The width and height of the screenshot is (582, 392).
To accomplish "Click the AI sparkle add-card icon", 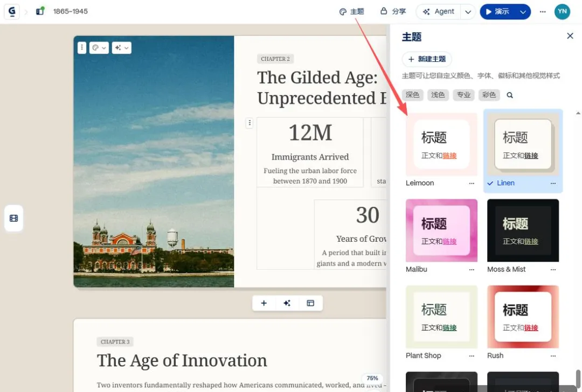I will pos(287,303).
